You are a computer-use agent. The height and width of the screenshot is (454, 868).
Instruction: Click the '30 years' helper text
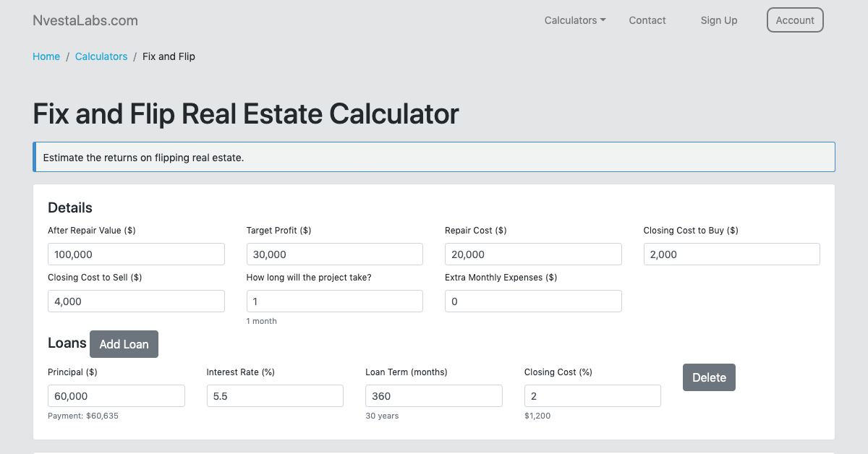[x=382, y=416]
